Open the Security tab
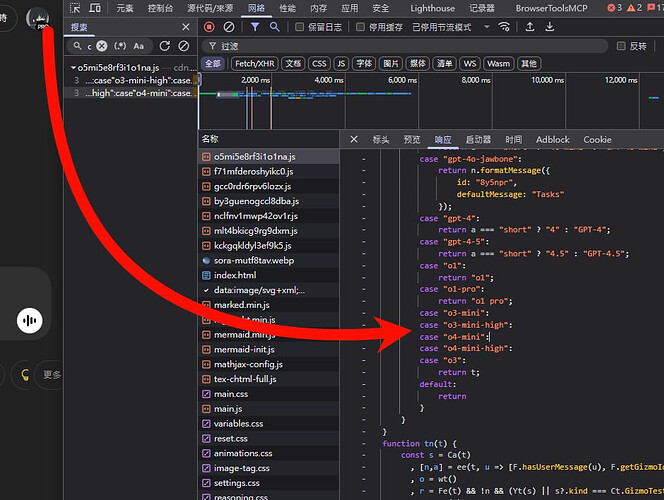664x500 pixels. [380, 8]
